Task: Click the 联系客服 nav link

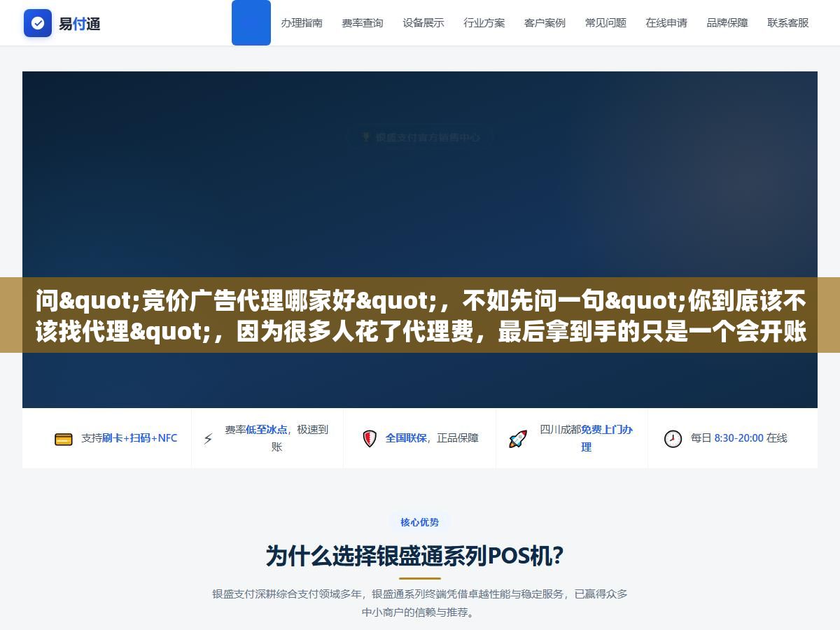Action: pyautogui.click(x=788, y=23)
